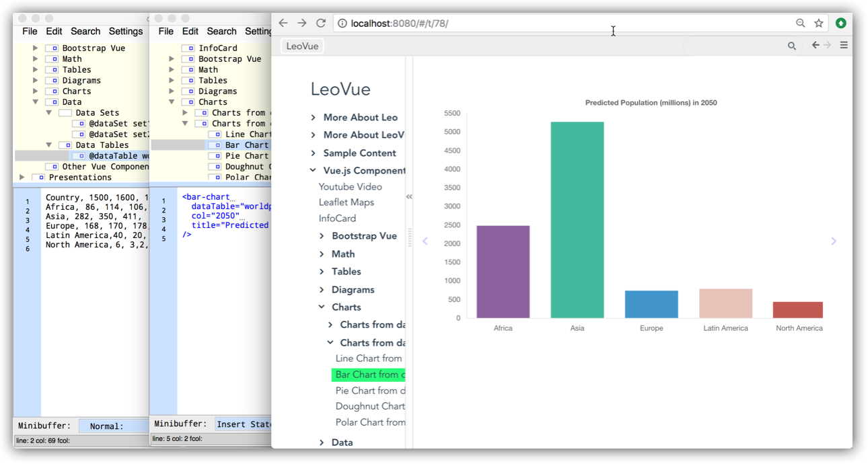Open Search menu in left Leo window
The image size is (868, 464).
85,32
